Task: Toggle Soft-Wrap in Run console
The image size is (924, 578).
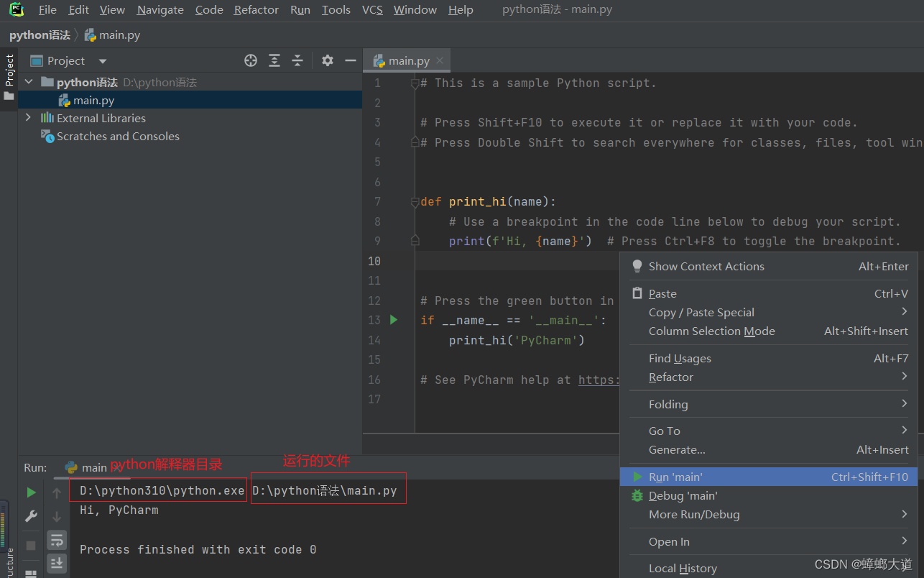Action: tap(57, 540)
